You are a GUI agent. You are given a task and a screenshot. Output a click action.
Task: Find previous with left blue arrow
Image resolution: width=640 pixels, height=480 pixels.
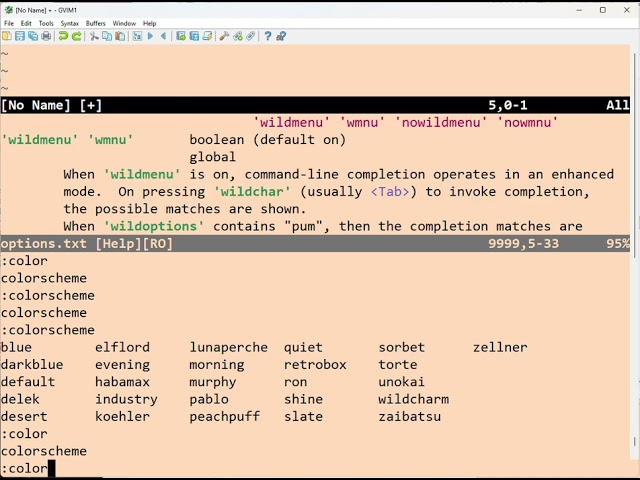[164, 36]
